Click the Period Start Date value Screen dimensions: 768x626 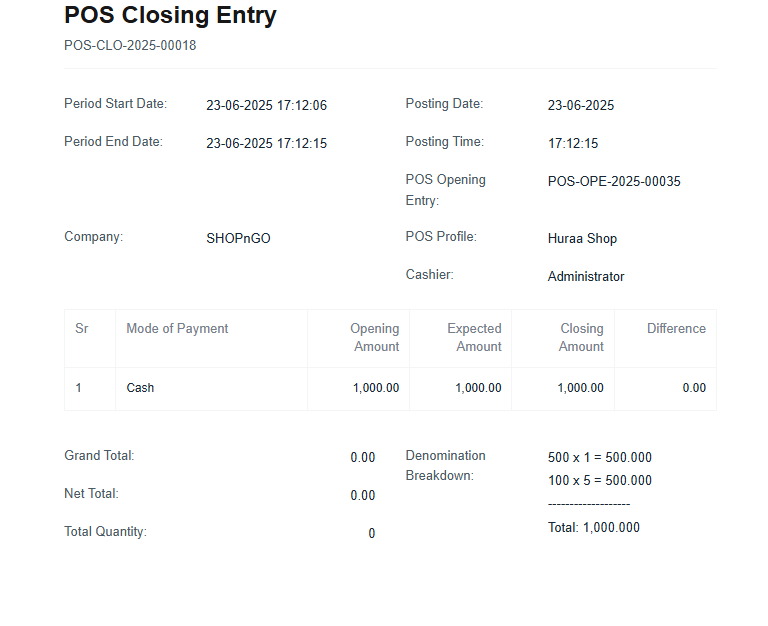266,105
